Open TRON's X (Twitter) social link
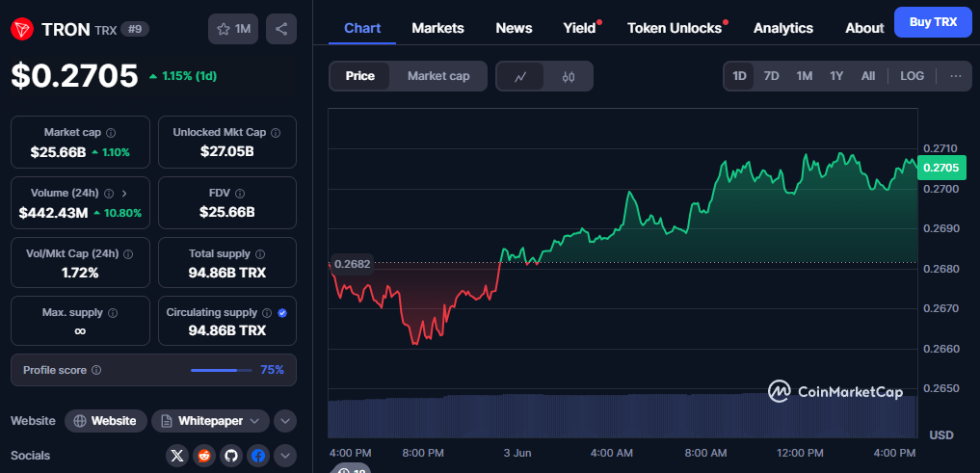This screenshot has height=473, width=980. point(177,456)
